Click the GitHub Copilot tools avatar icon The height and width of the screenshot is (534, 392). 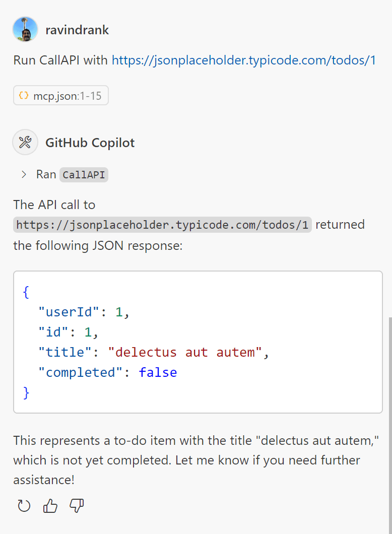(25, 142)
